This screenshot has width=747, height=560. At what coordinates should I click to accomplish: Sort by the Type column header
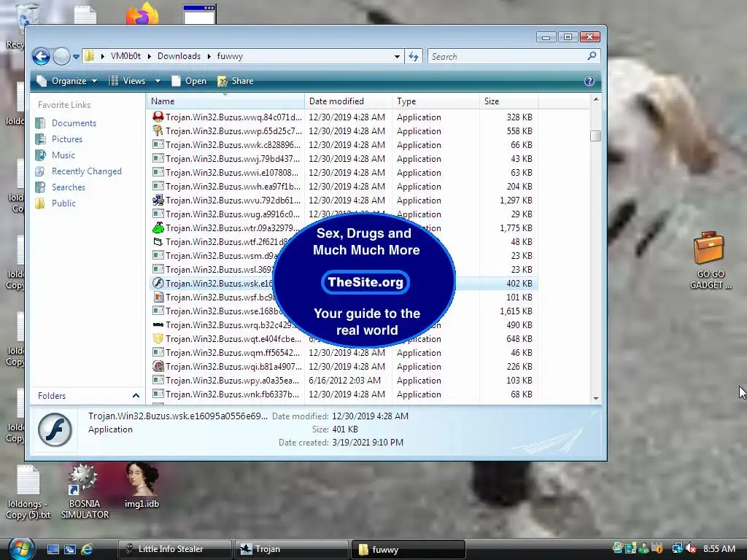436,101
